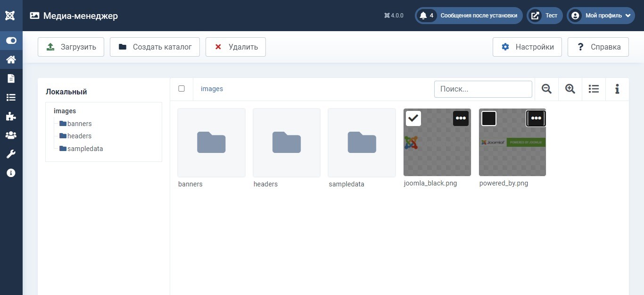Image resolution: width=644 pixels, height=295 pixels.
Task: Open Сообщения после установки notifications
Action: point(469,16)
